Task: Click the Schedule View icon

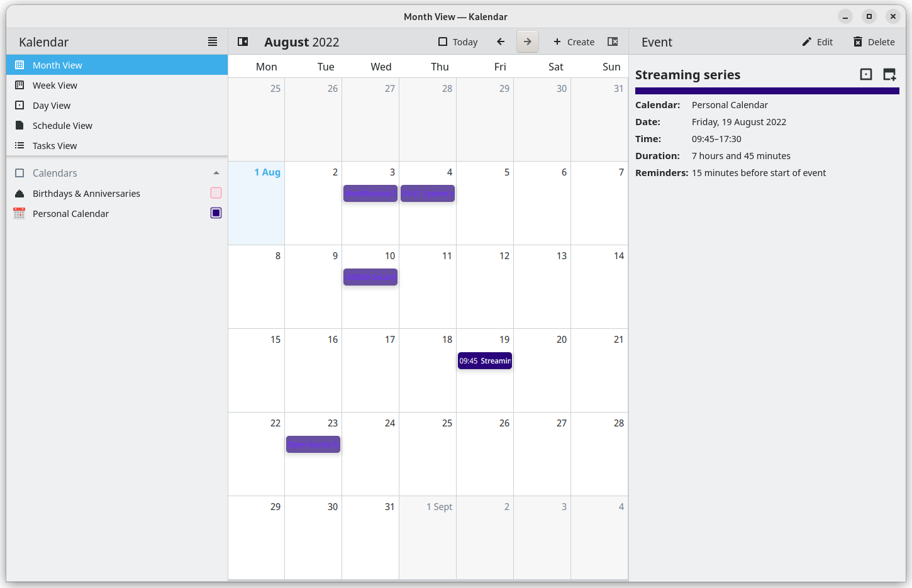Action: [19, 125]
